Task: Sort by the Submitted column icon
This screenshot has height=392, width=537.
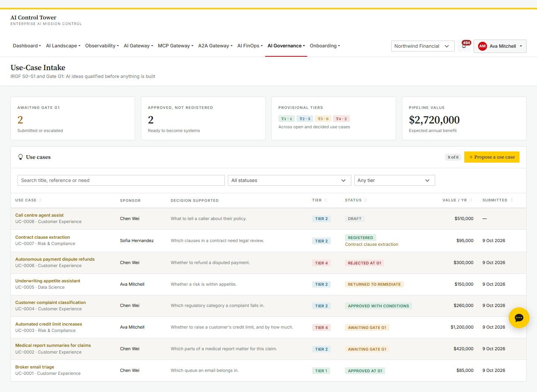Action: (512, 200)
